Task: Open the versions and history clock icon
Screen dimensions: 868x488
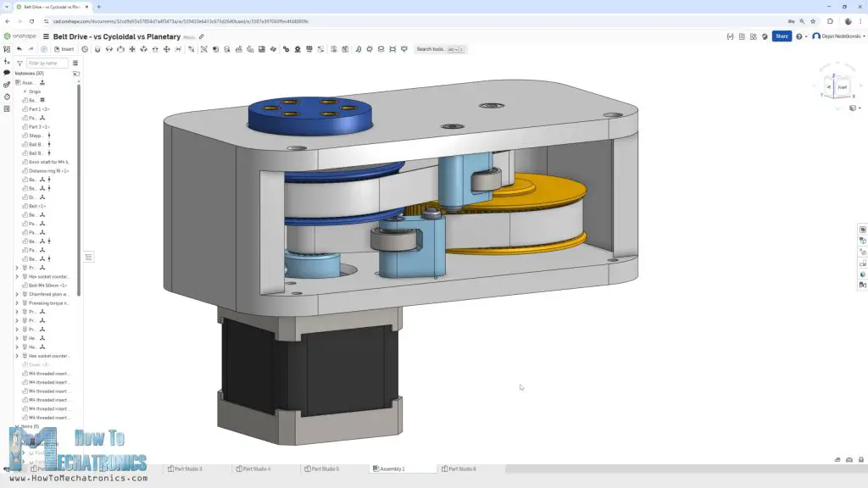Action: [6, 97]
